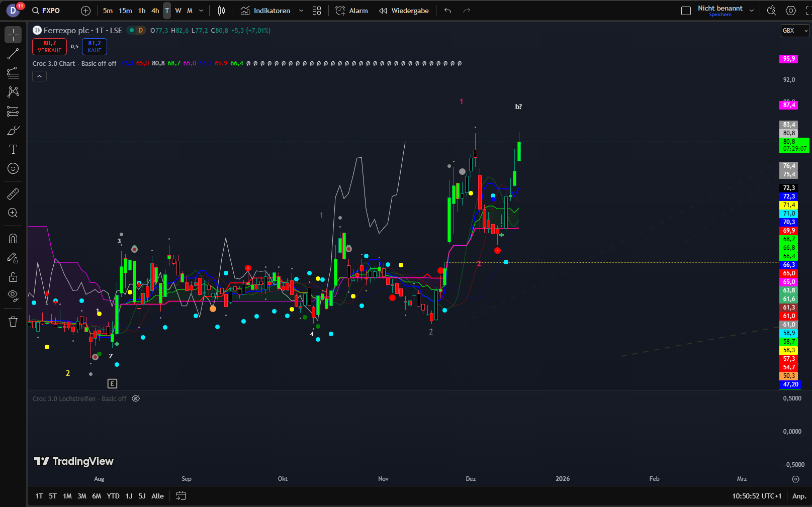The width and height of the screenshot is (812, 507).
Task: Click the red VERKAUF sell button
Action: click(49, 46)
